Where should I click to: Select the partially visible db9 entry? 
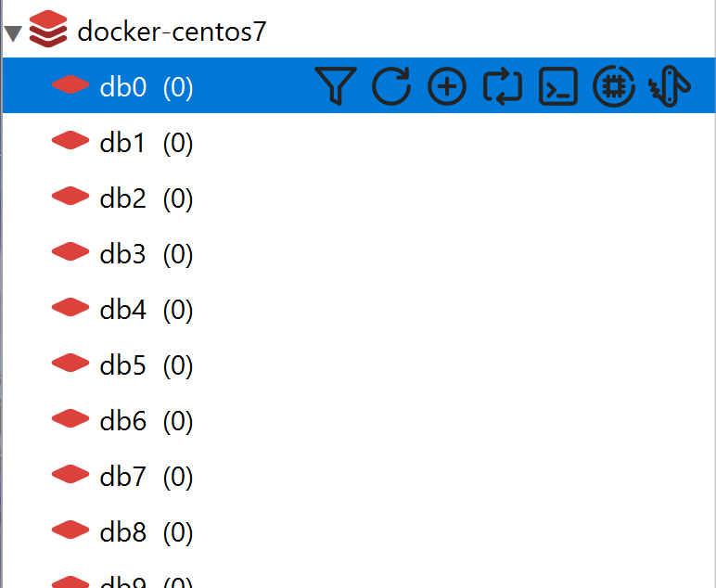122,582
